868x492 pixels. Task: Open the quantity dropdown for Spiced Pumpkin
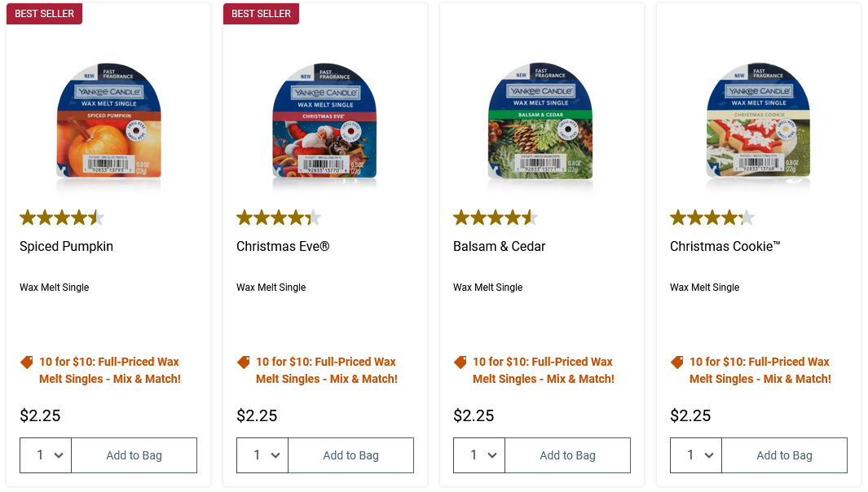pos(46,455)
